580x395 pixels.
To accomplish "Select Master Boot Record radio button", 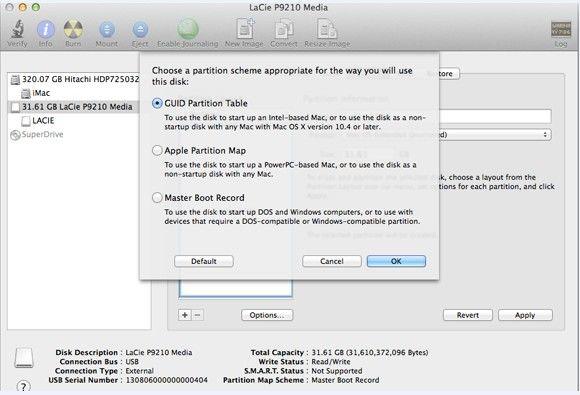I will click(x=157, y=198).
